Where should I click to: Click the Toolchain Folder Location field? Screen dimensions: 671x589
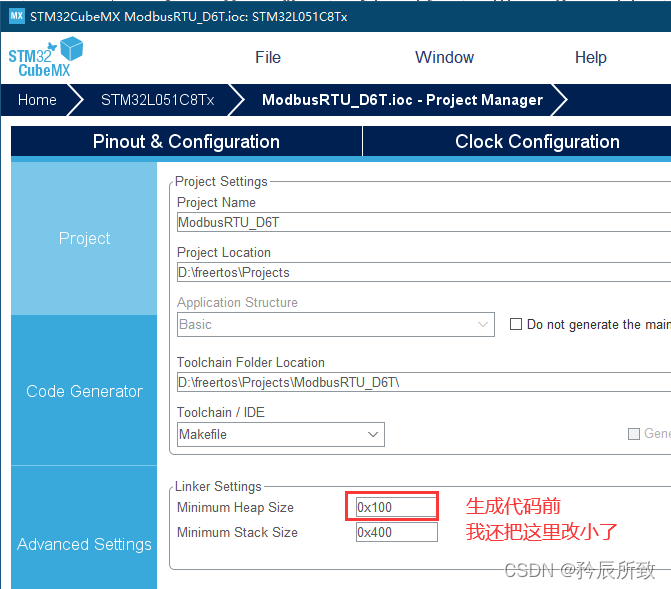point(424,382)
